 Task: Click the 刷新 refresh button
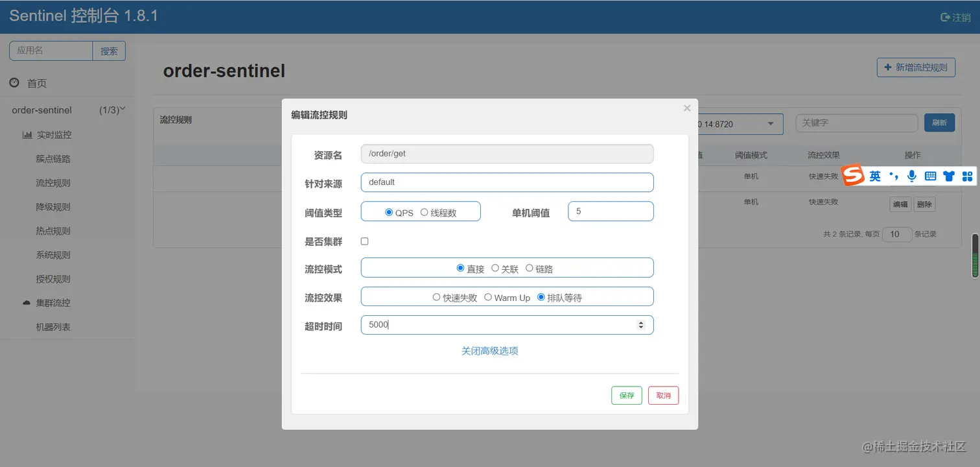[940, 123]
